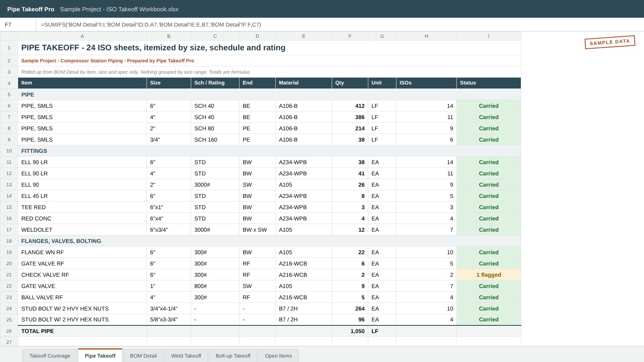The image size is (644, 362).
Task: Select row 21 header number
Action: 9,275
